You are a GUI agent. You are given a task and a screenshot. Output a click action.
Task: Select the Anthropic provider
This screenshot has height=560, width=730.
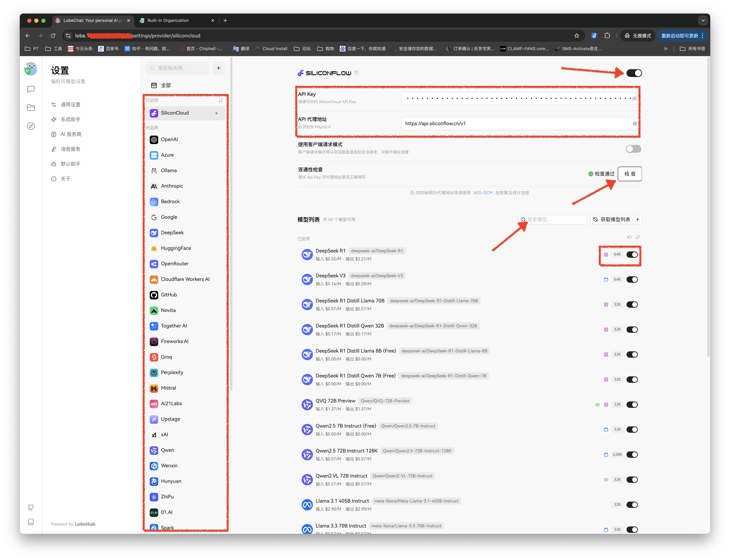pos(185,186)
